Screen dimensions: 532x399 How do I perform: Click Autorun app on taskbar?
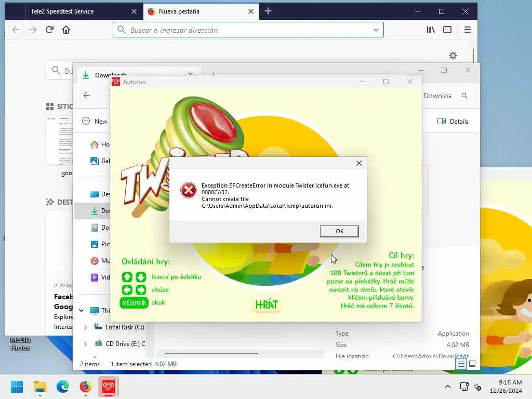point(108,387)
